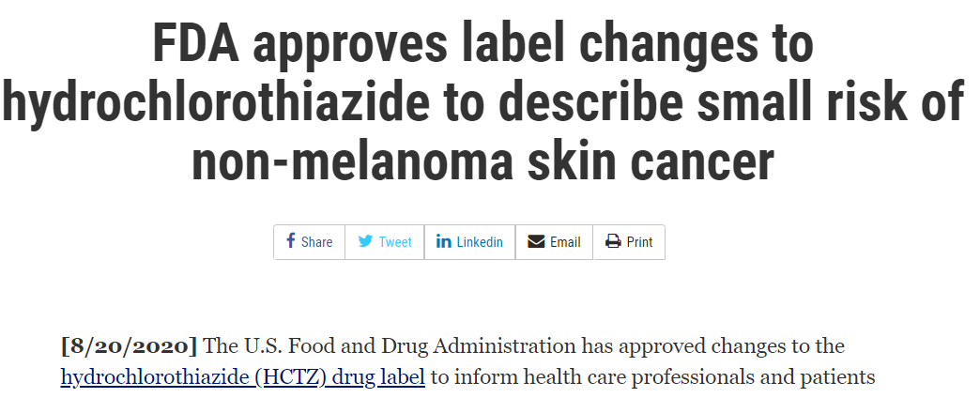Choose the Linkedin button label
The image size is (980, 398).
(x=480, y=242)
